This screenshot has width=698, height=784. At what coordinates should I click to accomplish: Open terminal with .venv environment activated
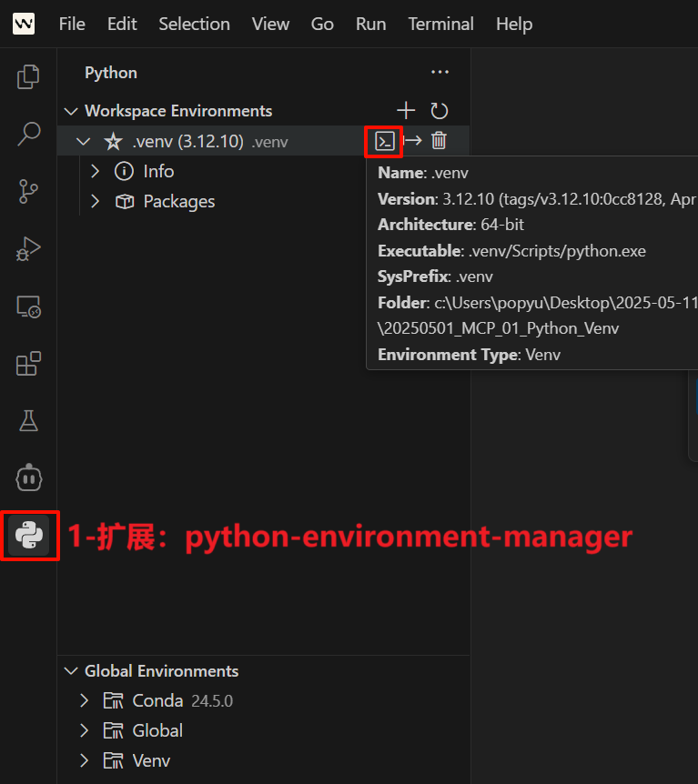click(385, 142)
